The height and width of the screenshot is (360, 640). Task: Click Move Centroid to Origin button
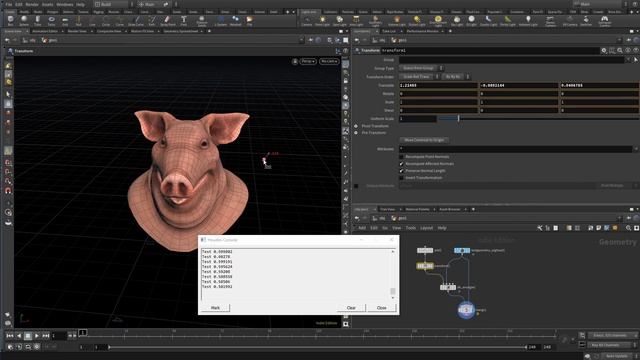(x=424, y=140)
